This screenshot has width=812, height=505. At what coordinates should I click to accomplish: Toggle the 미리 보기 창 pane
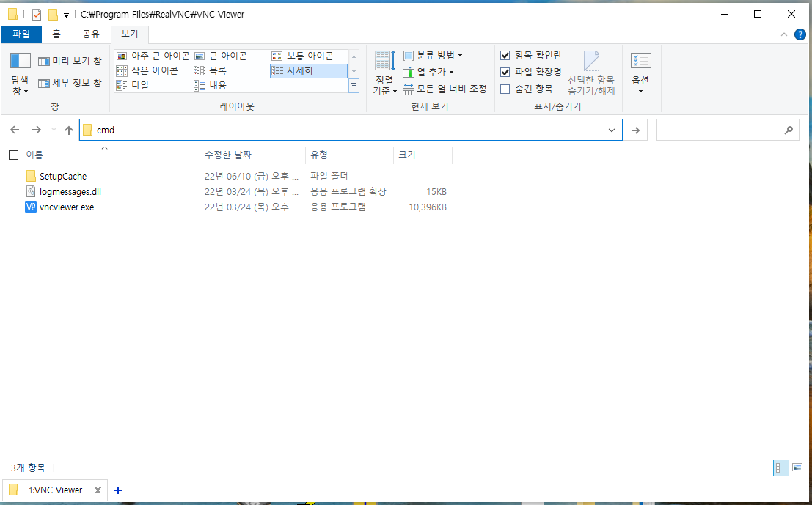click(70, 61)
